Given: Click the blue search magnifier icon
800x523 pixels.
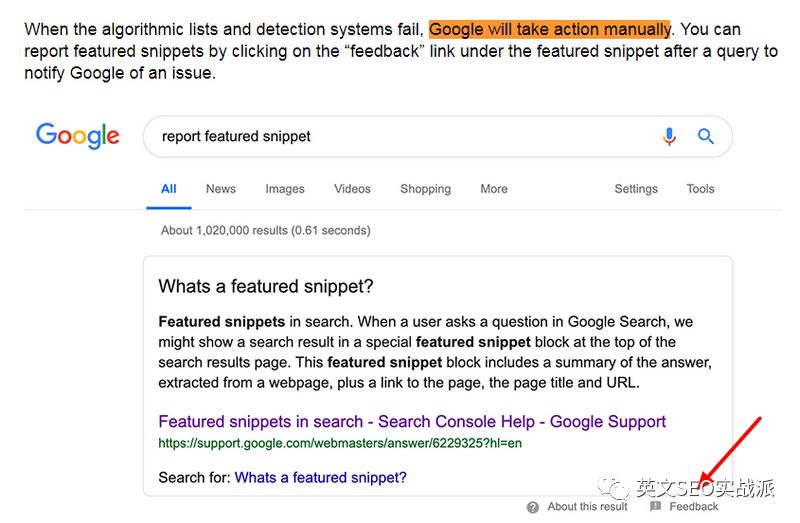Looking at the screenshot, I should tap(706, 137).
